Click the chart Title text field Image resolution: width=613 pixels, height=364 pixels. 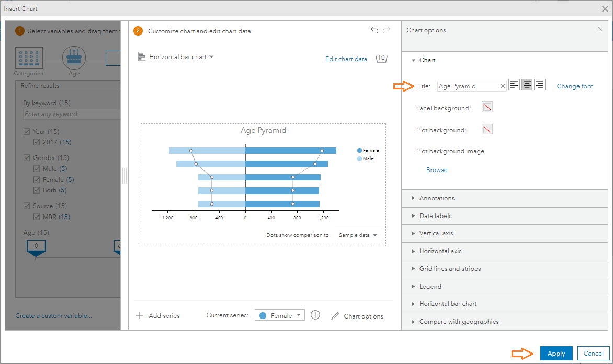(468, 86)
